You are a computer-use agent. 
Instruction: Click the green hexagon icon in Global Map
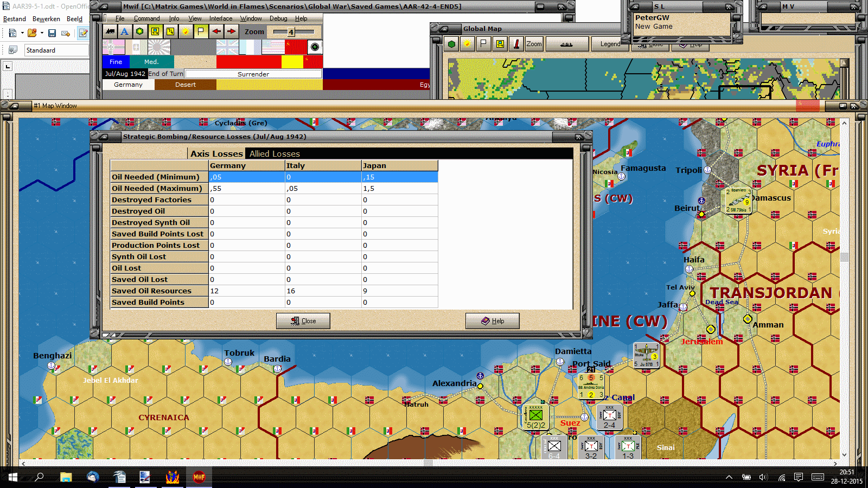pyautogui.click(x=452, y=44)
